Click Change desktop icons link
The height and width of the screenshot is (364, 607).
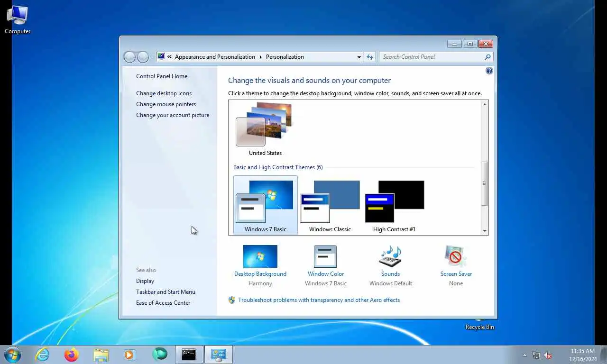point(164,93)
